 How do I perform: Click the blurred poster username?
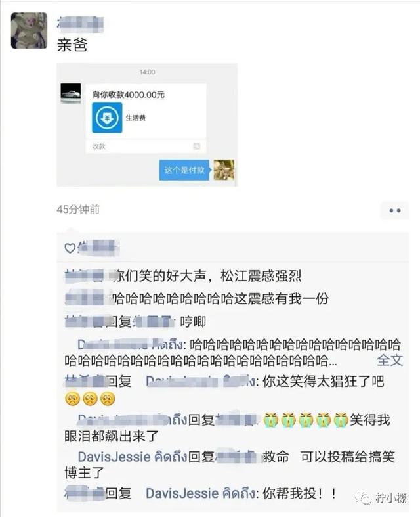pos(80,24)
